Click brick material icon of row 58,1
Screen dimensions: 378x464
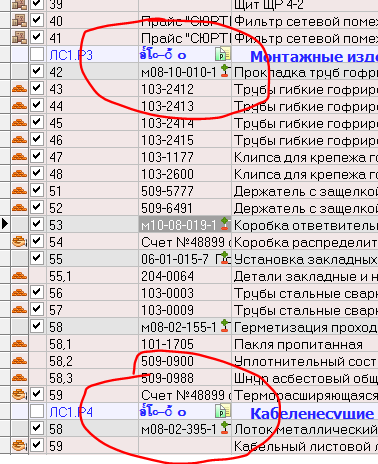click(19, 344)
